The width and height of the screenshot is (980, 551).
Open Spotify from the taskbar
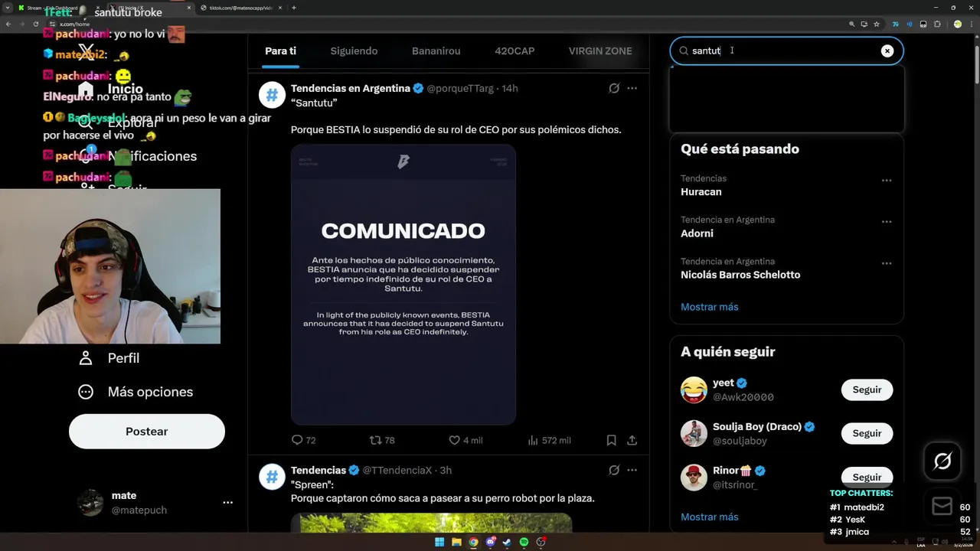click(524, 542)
